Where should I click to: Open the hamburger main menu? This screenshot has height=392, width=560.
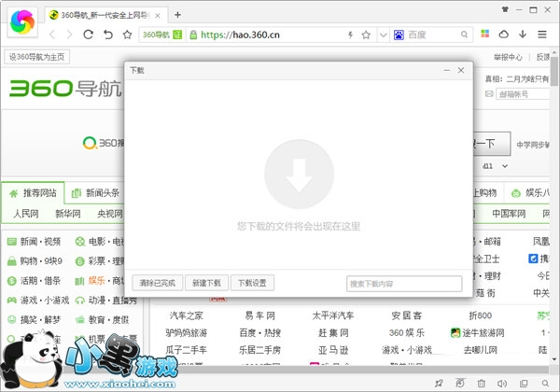coord(541,35)
